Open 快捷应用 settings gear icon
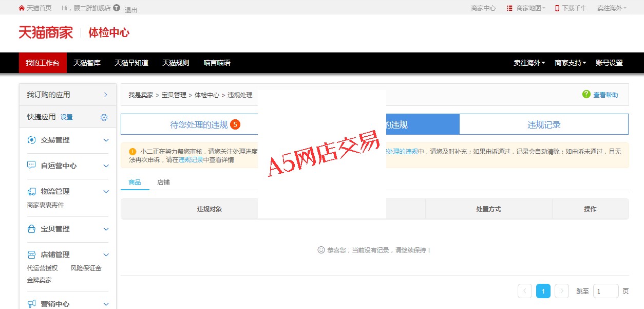This screenshot has width=644, height=309. tap(104, 117)
